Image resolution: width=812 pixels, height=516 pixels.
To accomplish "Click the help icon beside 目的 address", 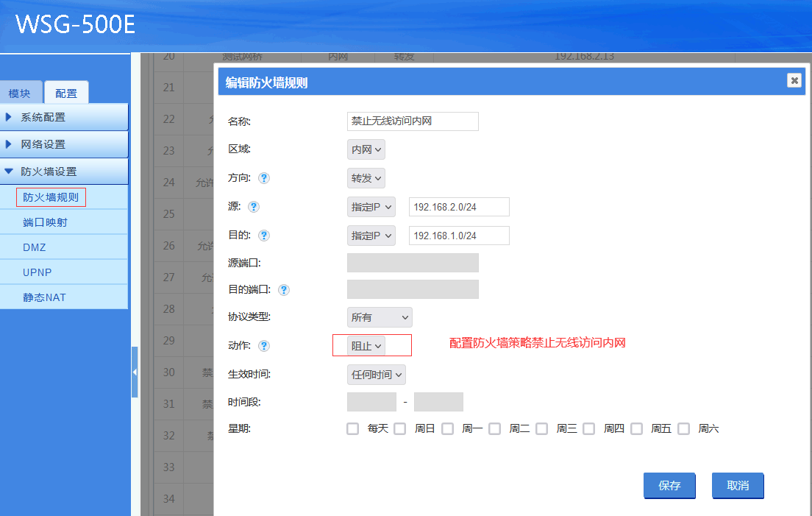I will tap(263, 236).
